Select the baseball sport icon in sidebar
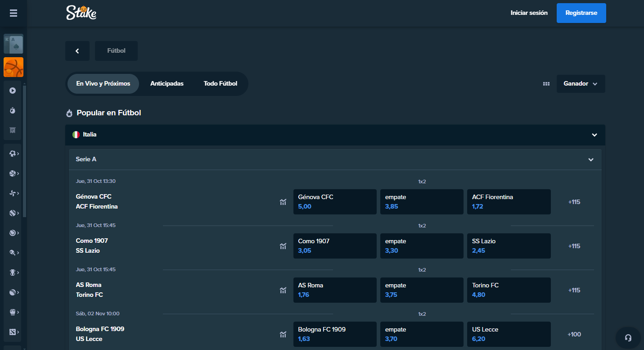The width and height of the screenshot is (644, 350). (13, 213)
